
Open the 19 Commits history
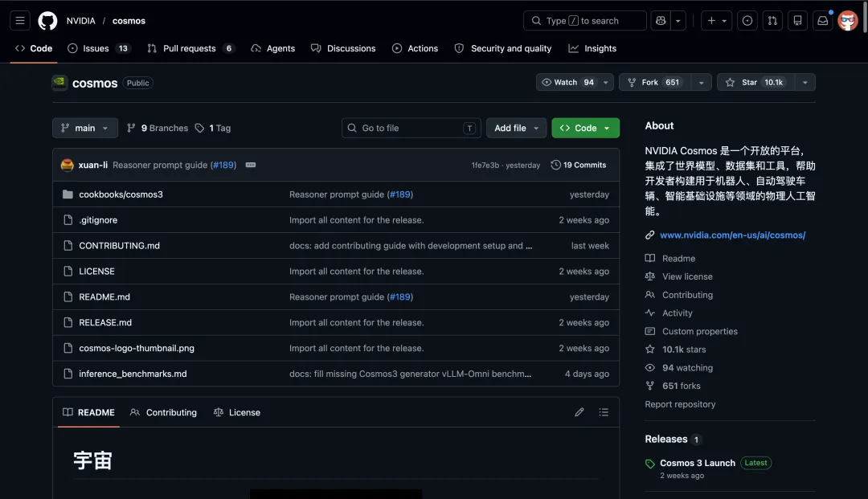(579, 165)
